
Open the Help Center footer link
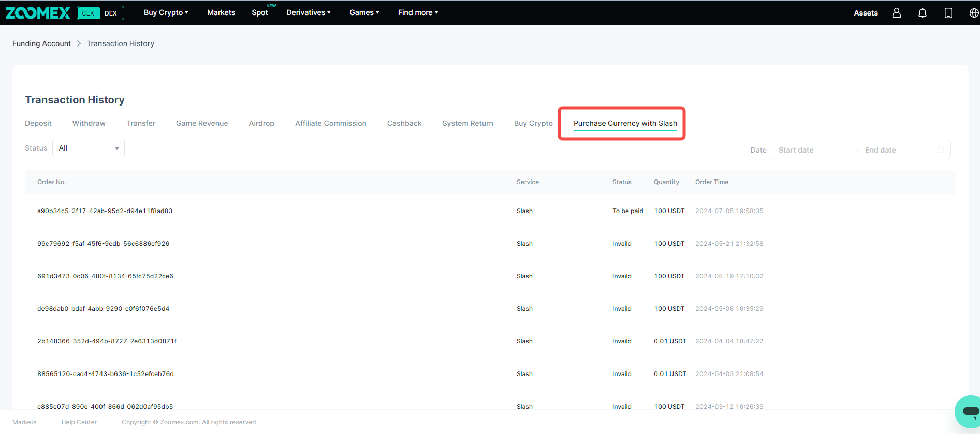tap(79, 422)
